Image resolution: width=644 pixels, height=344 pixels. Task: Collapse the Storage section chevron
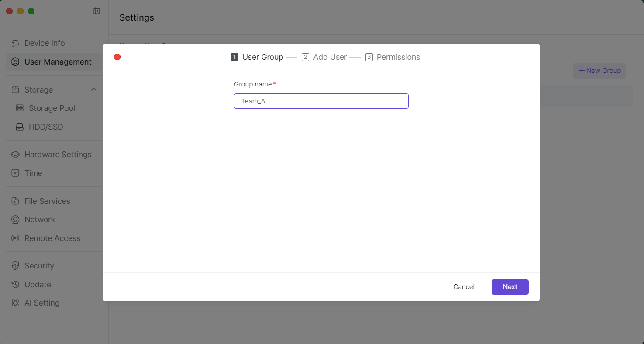[93, 89]
